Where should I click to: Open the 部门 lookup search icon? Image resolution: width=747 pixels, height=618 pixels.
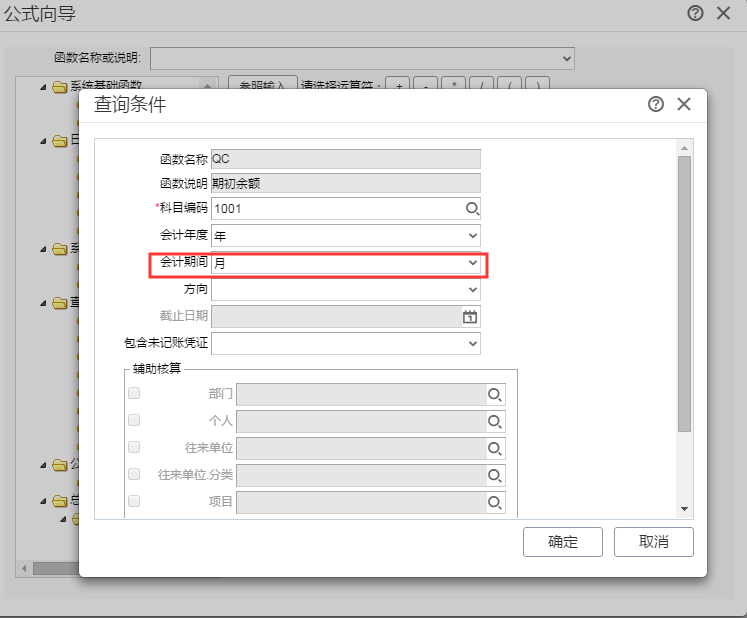(x=495, y=395)
